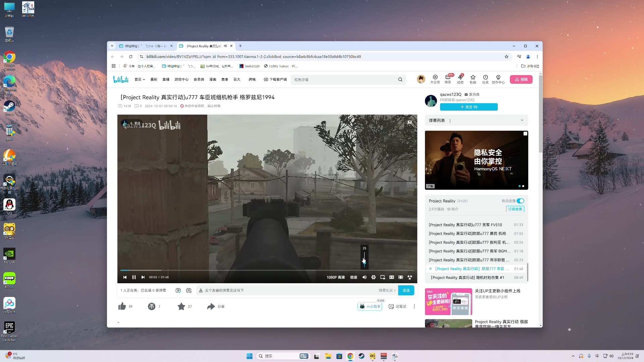Screen dimensions: 644x362
Task: Open the 1080P 高清 quality selector
Action: click(x=335, y=277)
